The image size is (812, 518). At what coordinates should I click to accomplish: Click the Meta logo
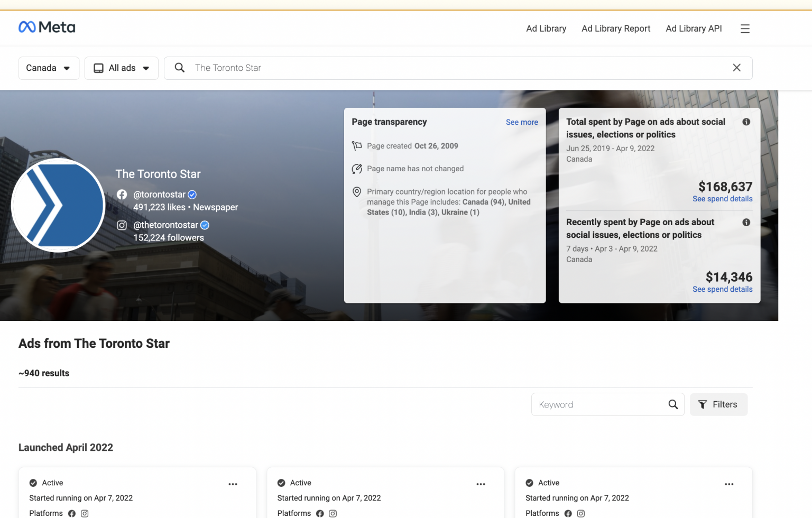point(47,27)
